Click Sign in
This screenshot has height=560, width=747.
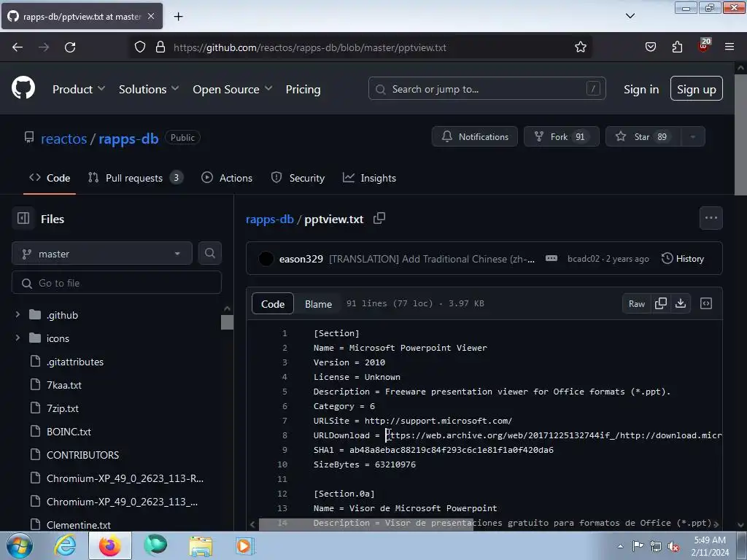pyautogui.click(x=641, y=89)
